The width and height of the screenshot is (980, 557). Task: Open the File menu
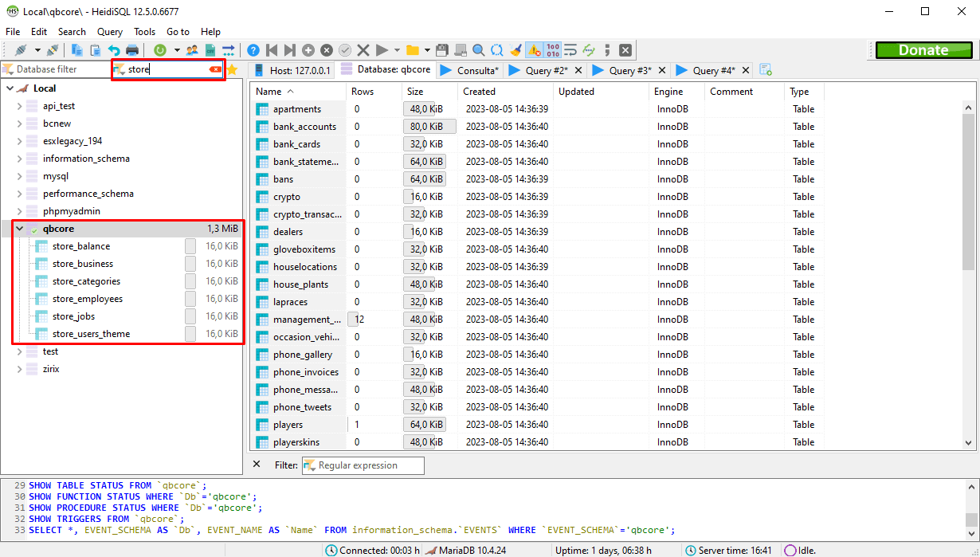pyautogui.click(x=13, y=32)
